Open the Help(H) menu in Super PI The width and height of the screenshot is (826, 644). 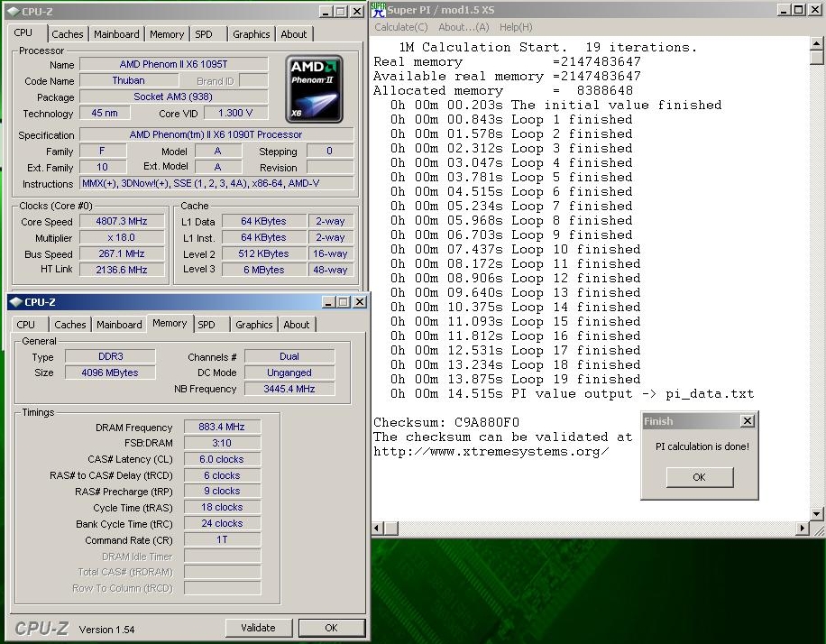tap(516, 27)
